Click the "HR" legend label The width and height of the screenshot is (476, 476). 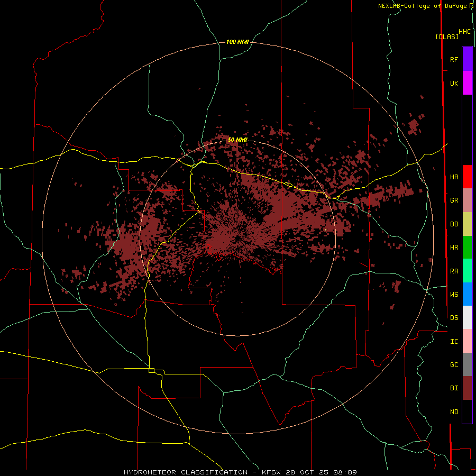pyautogui.click(x=454, y=248)
